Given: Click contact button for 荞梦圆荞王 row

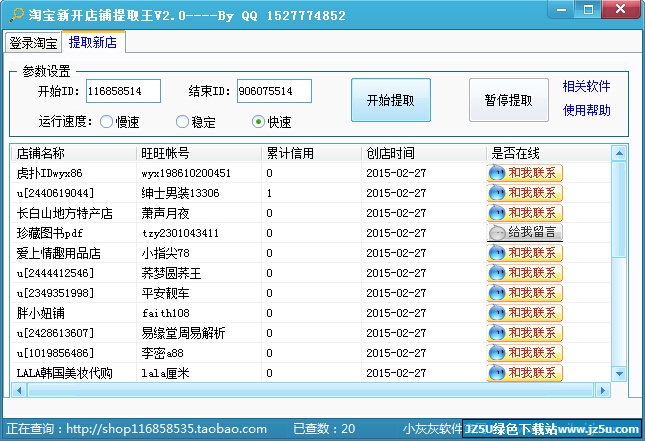Looking at the screenshot, I should point(524,273).
